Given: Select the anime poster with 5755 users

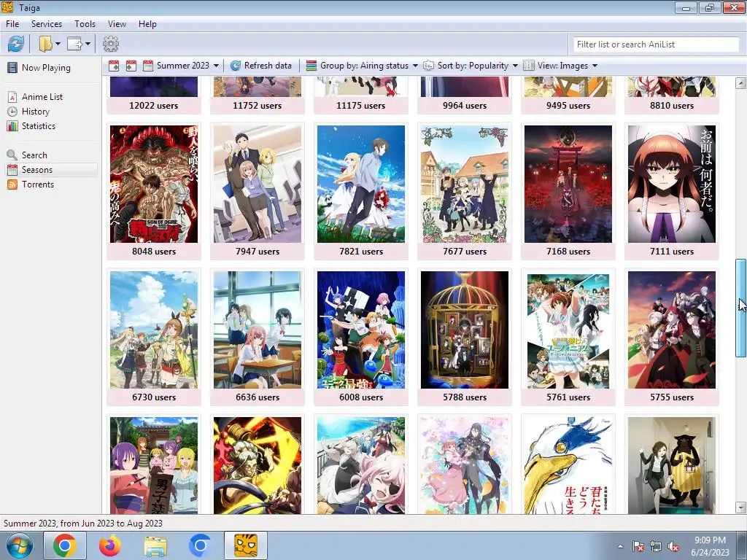Looking at the screenshot, I should (x=672, y=330).
